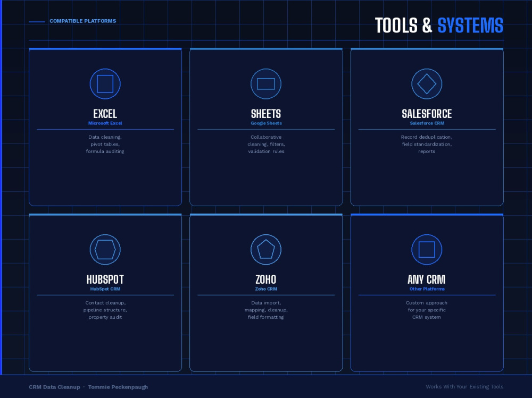Click the Google Sheets subtitle
This screenshot has width=532, height=398.
point(267,123)
